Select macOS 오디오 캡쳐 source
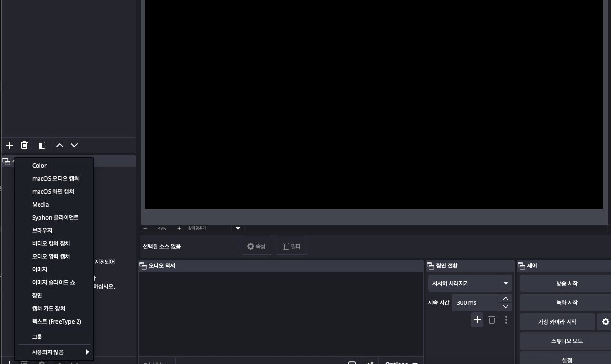The height and width of the screenshot is (364, 611). 54,178
